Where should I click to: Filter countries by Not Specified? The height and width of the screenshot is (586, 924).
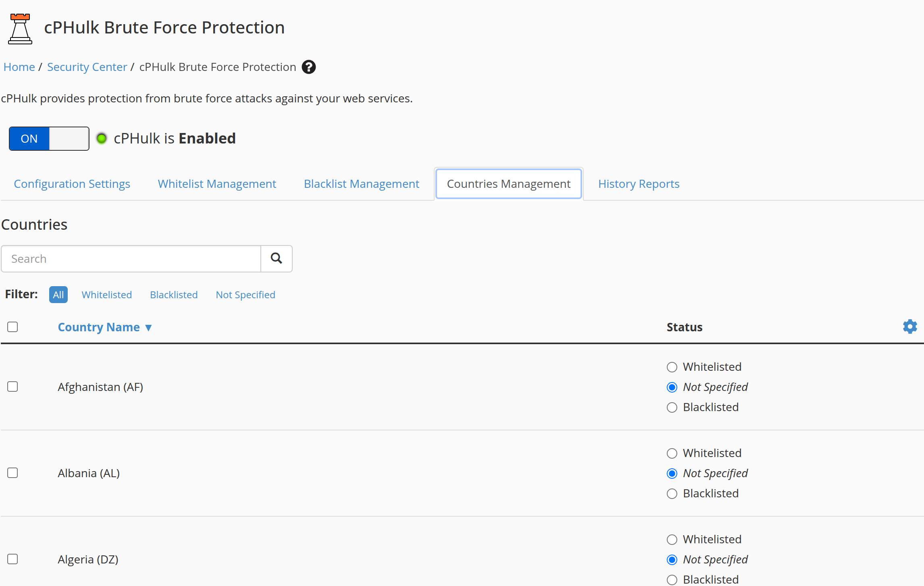click(246, 295)
